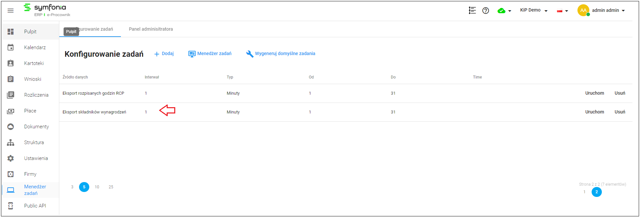Click the AA user avatar
Viewport: 644px width, 220px height.
tap(583, 10)
